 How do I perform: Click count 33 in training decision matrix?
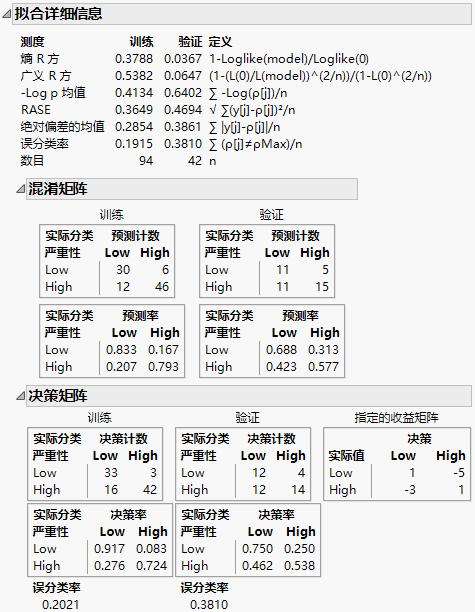110,473
